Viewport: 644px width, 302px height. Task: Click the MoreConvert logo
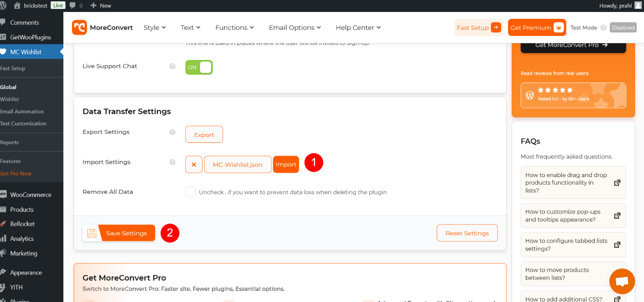point(102,27)
